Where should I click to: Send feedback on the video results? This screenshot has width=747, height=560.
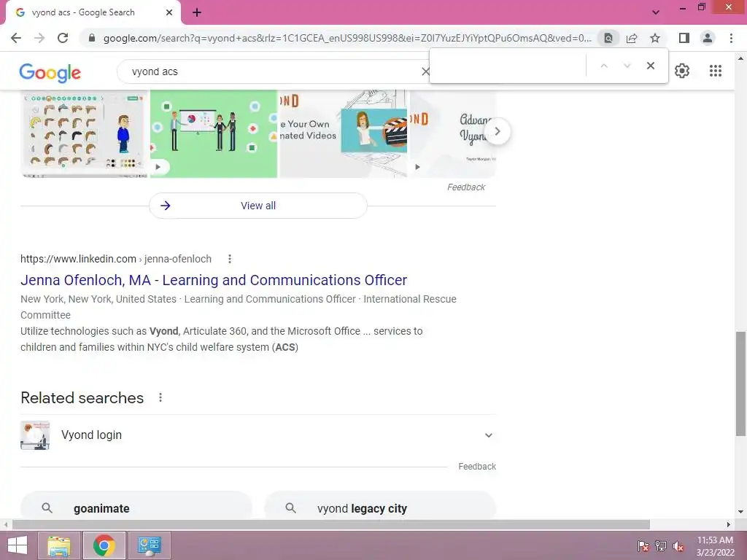pyautogui.click(x=466, y=187)
